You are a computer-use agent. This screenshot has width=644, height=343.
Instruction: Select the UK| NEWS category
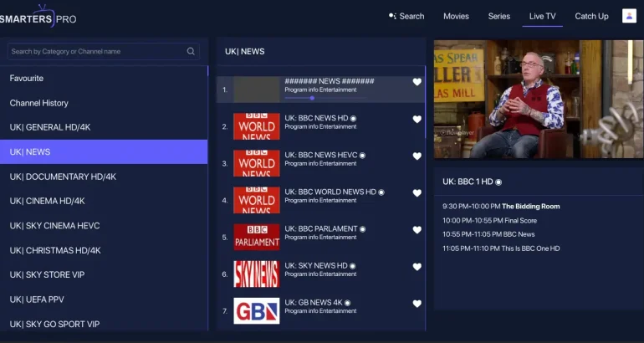pyautogui.click(x=104, y=151)
